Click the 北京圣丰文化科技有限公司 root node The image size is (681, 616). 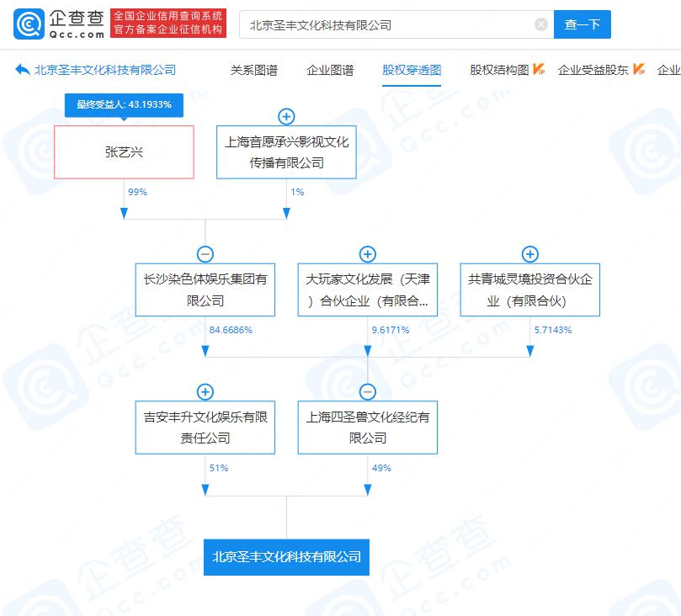click(286, 556)
